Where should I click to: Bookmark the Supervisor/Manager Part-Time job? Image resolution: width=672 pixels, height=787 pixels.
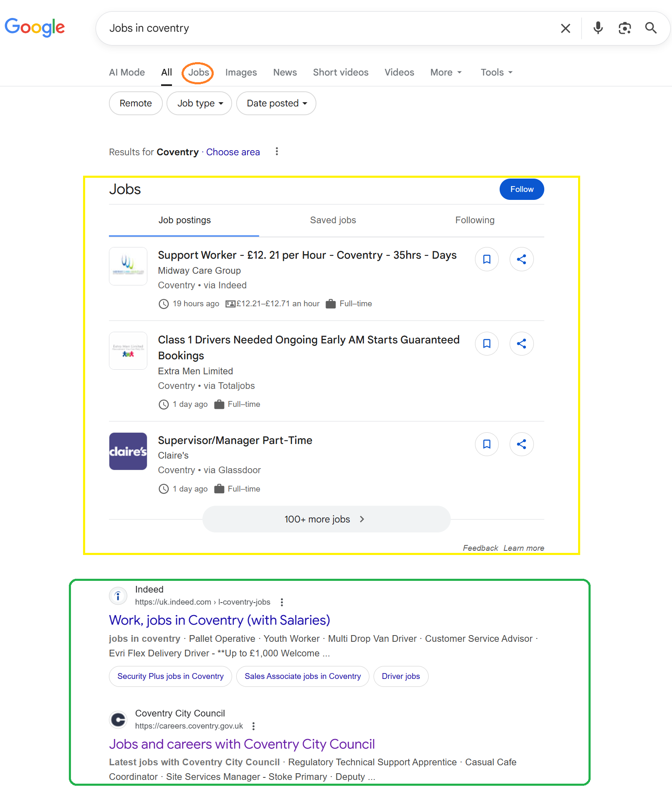point(487,444)
